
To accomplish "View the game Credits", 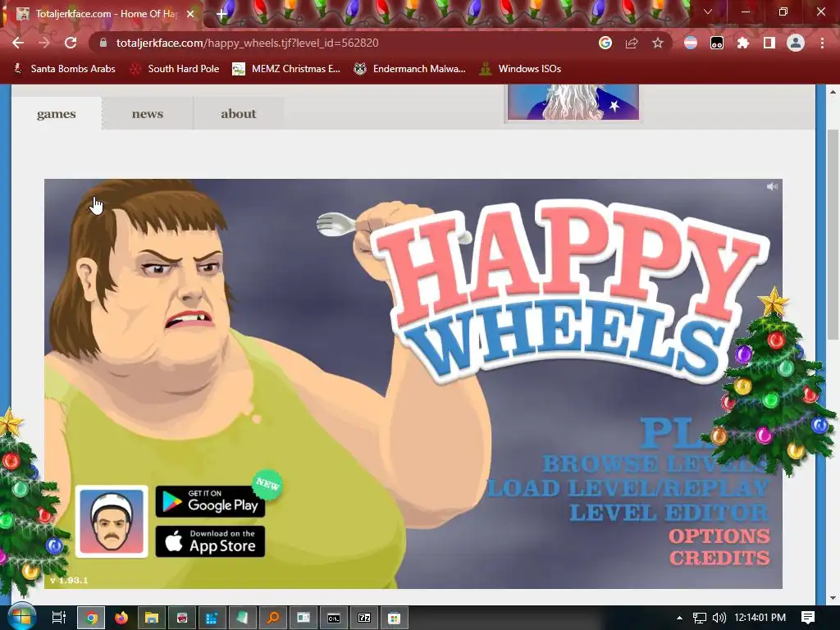I will (x=719, y=558).
